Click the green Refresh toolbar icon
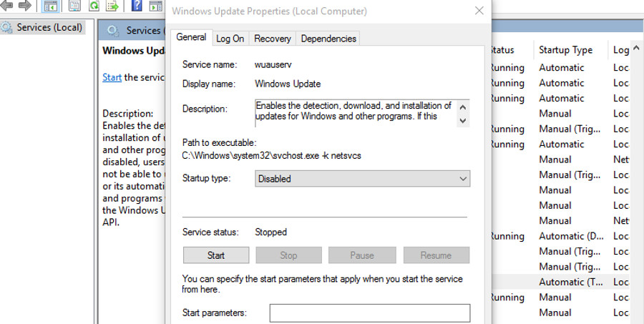644x324 pixels. pyautogui.click(x=94, y=6)
